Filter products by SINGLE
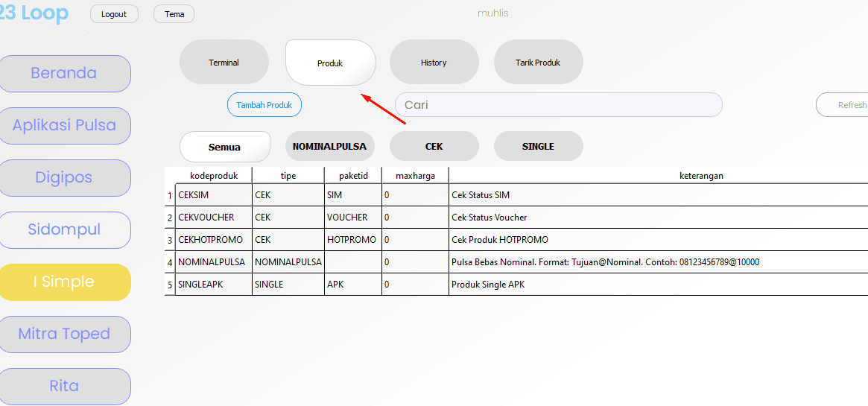 click(x=538, y=147)
